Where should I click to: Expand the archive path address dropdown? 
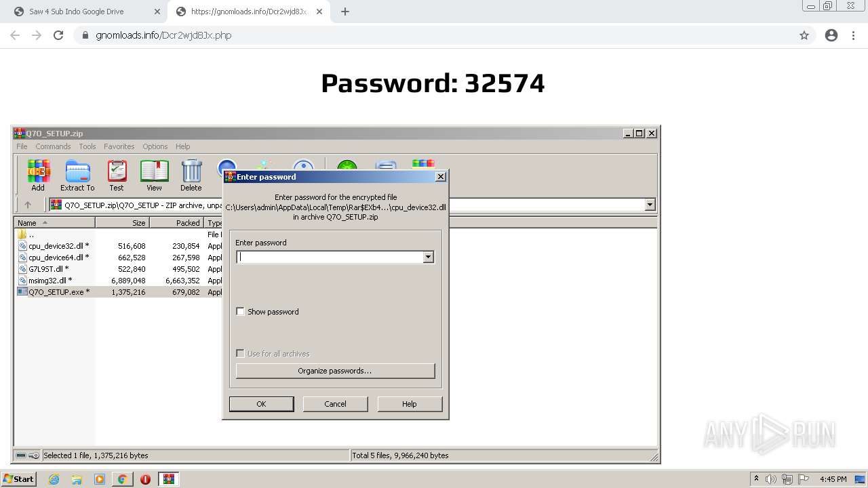[650, 205]
